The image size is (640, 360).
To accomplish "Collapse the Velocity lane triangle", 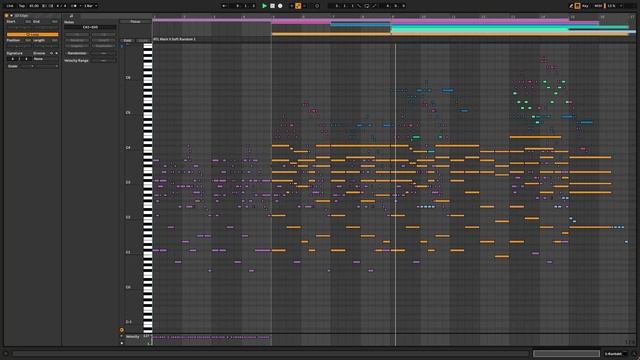I will [x=121, y=336].
